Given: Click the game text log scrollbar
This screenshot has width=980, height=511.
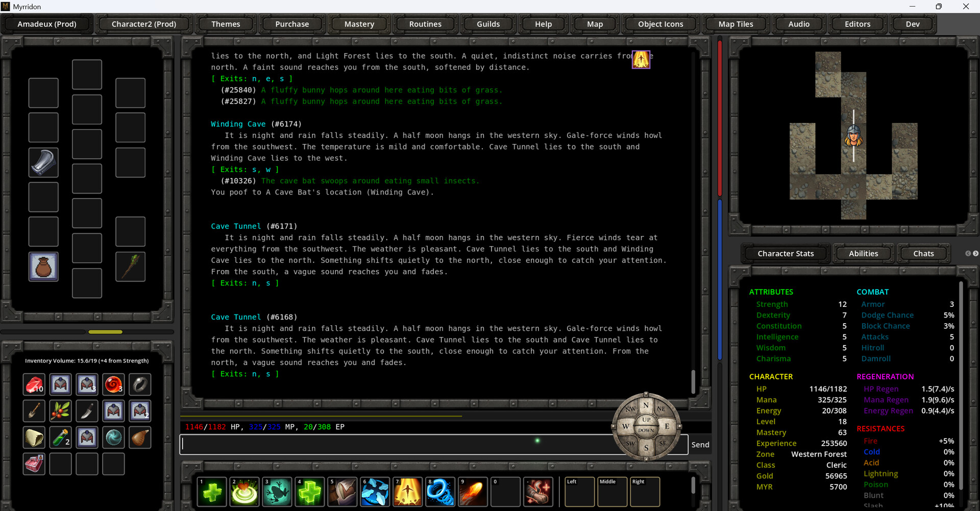Looking at the screenshot, I should (x=693, y=381).
